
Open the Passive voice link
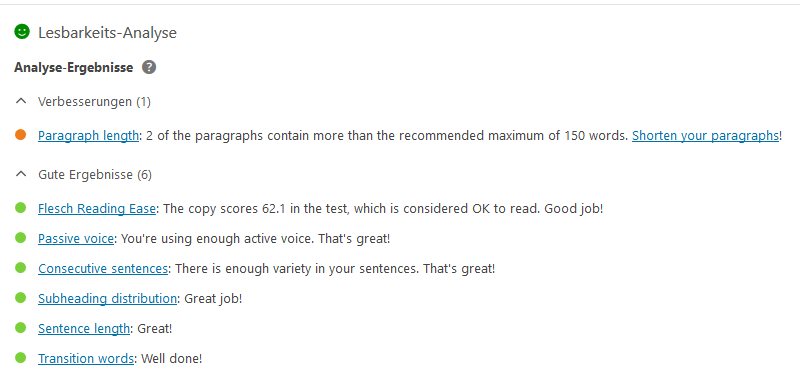76,238
